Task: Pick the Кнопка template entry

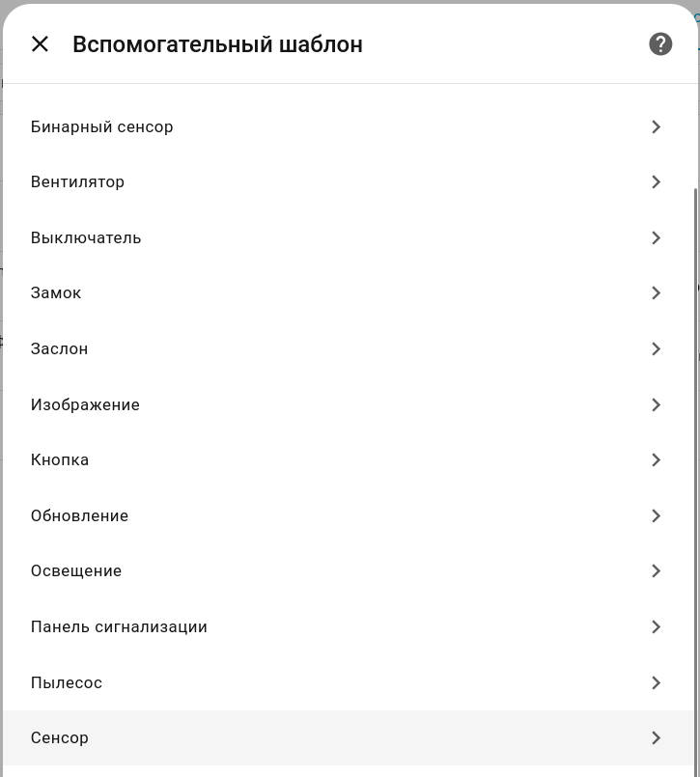Action: point(60,460)
